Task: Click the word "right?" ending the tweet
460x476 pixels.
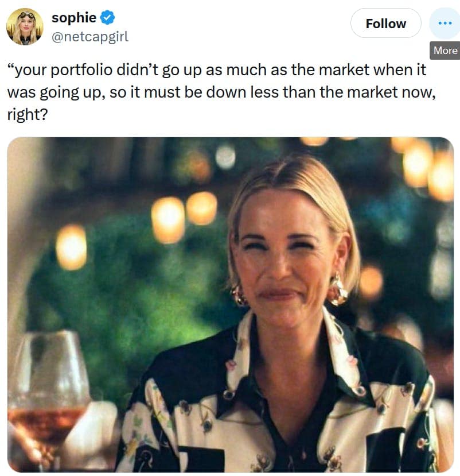Action: 25,114
